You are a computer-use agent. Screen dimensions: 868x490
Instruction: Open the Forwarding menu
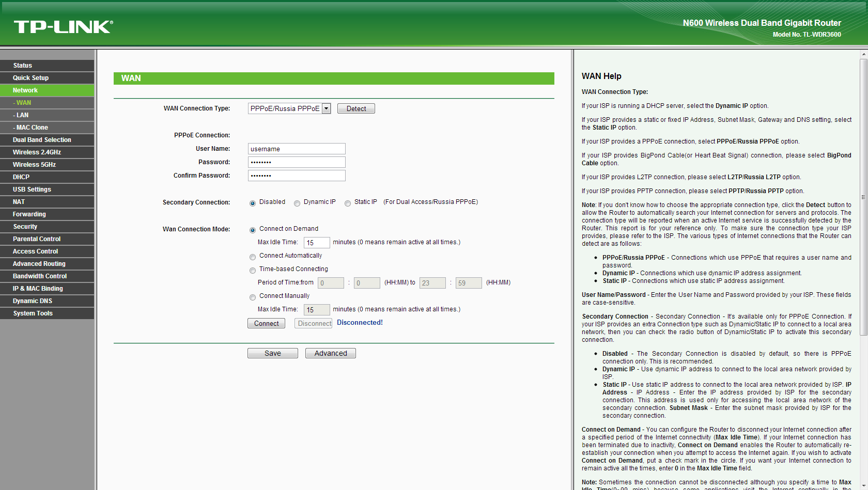tap(47, 214)
